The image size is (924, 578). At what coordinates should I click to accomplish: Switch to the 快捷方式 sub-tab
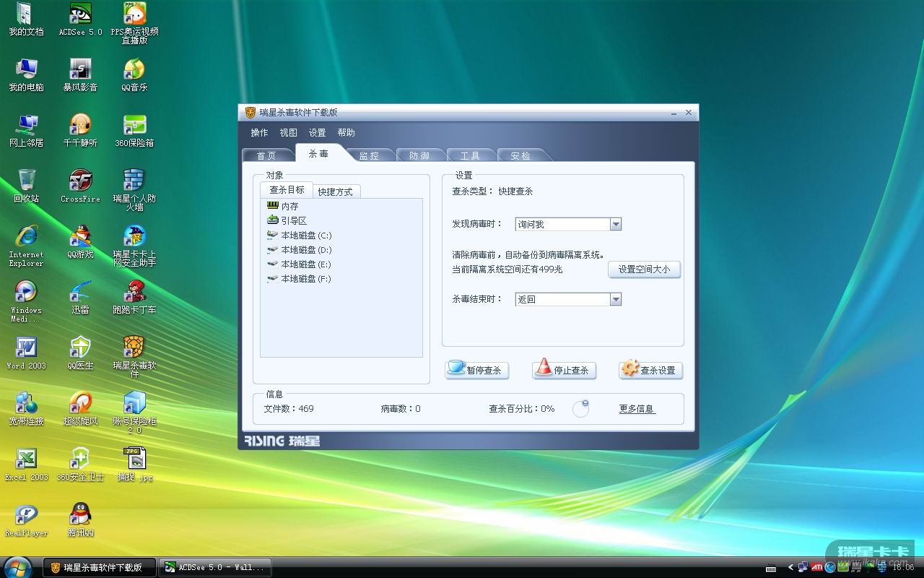336,191
